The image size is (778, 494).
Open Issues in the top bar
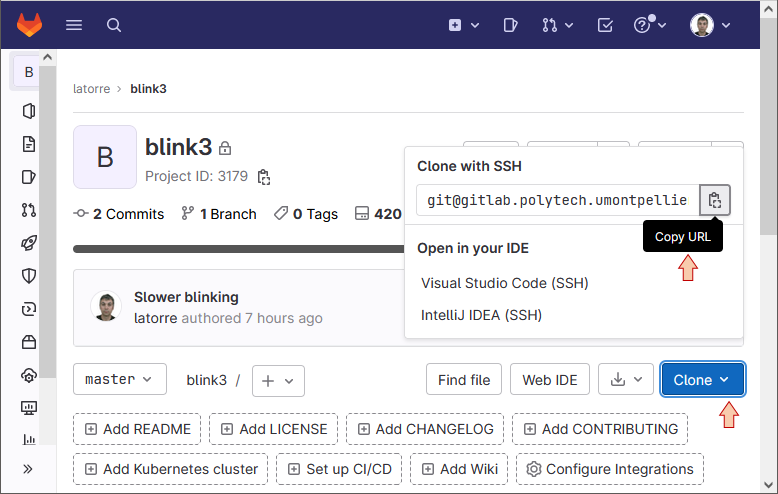(x=510, y=25)
